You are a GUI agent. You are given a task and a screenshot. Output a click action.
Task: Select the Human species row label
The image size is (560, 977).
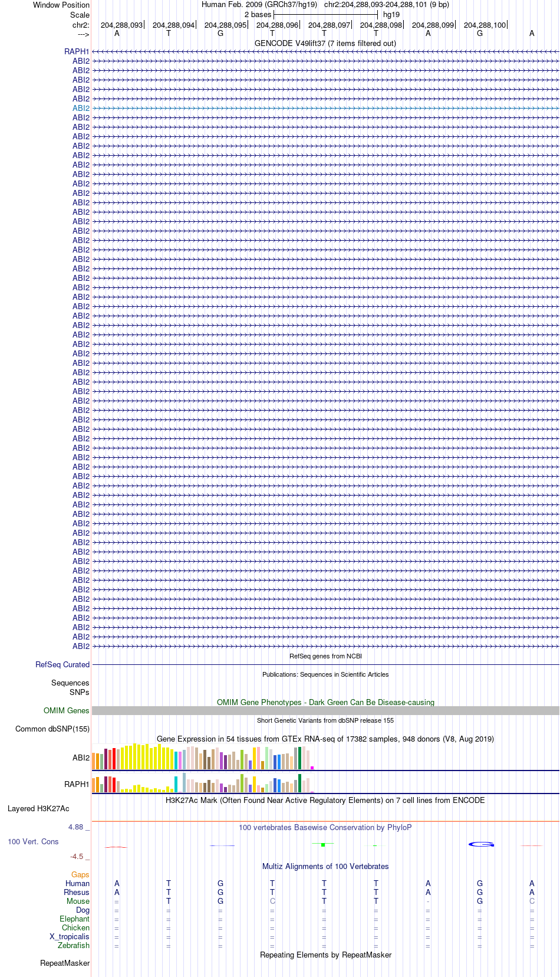(77, 883)
